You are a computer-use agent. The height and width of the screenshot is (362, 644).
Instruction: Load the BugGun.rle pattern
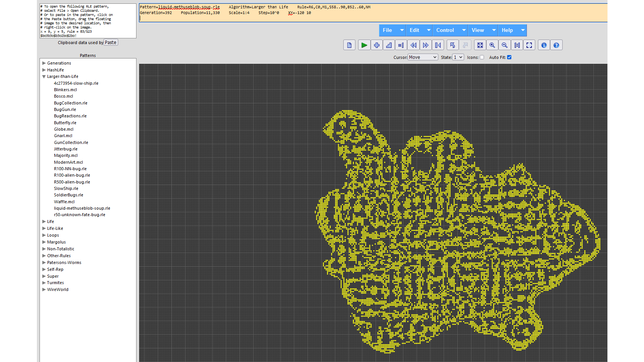(x=65, y=109)
